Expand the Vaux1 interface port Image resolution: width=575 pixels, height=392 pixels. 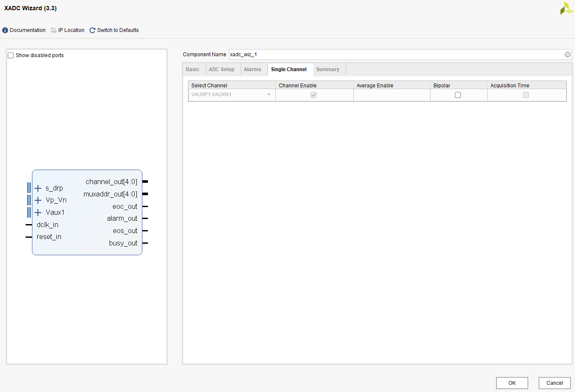[x=38, y=213]
